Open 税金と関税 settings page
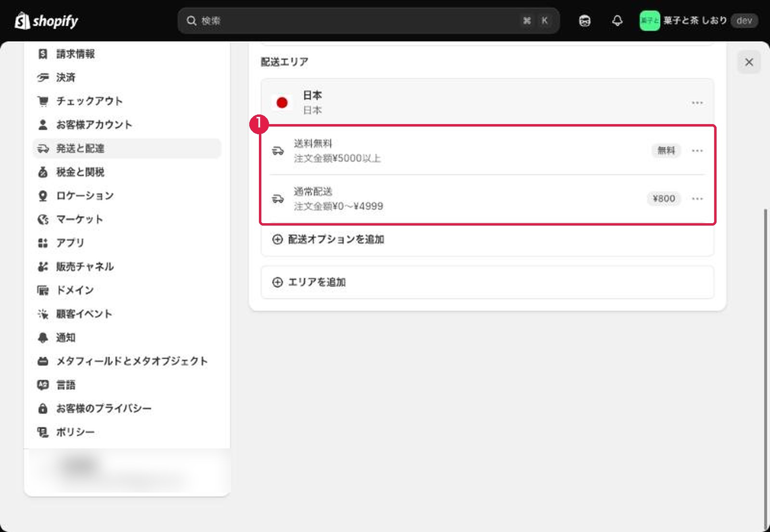Screen dimensions: 770x532 coord(127,172)
